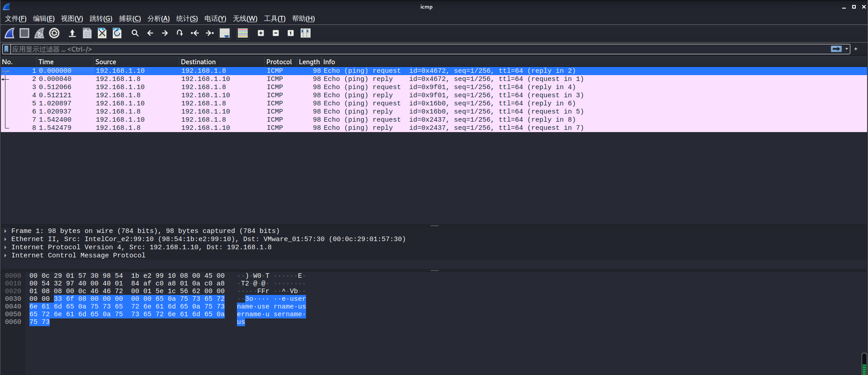Sort by the Source column header
The width and height of the screenshot is (868, 375).
[x=136, y=62]
